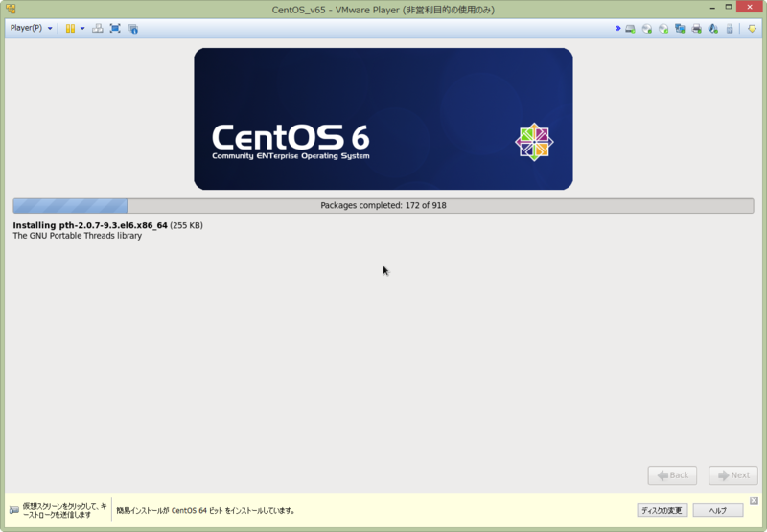Click 'Installing pth-2.0.7-9.3.el6.x86_64' text
Screen dimensions: 767x532
90,225
